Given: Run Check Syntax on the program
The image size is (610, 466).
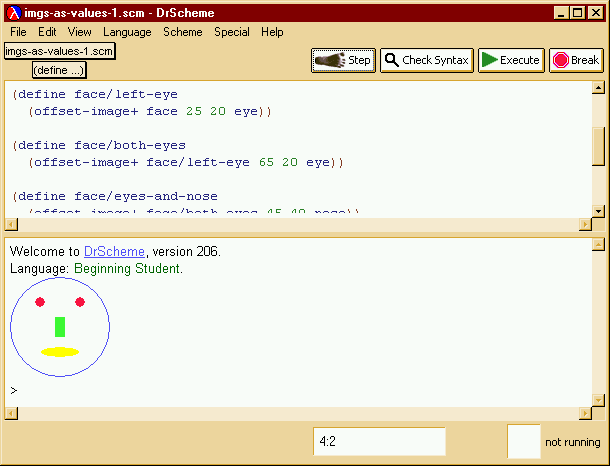Looking at the screenshot, I should coord(427,60).
